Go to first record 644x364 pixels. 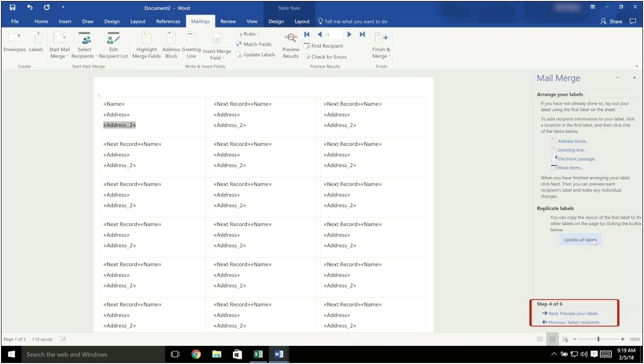pos(307,35)
